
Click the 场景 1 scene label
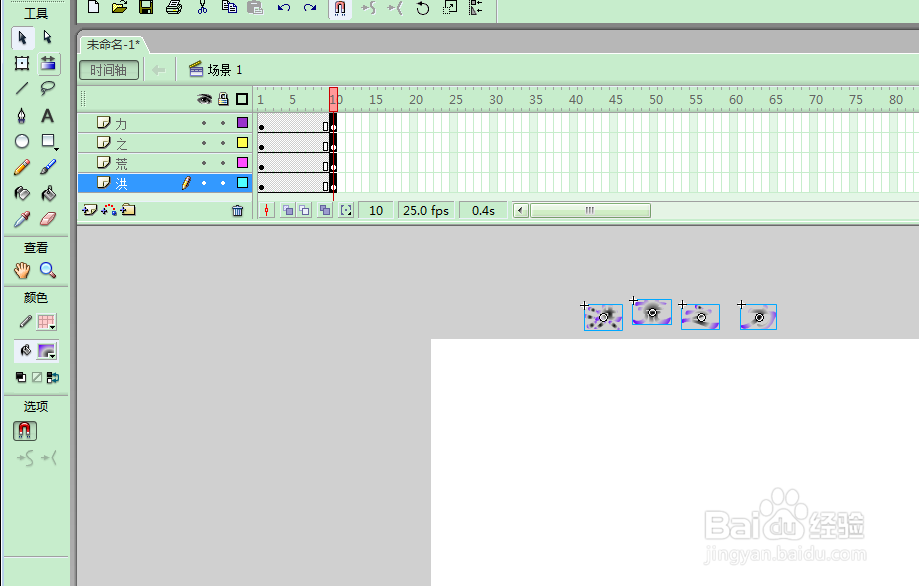pyautogui.click(x=225, y=70)
